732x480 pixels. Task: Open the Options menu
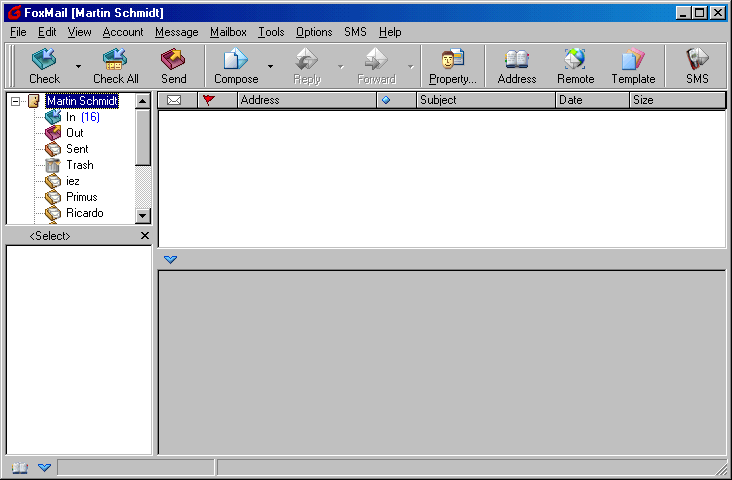click(314, 32)
